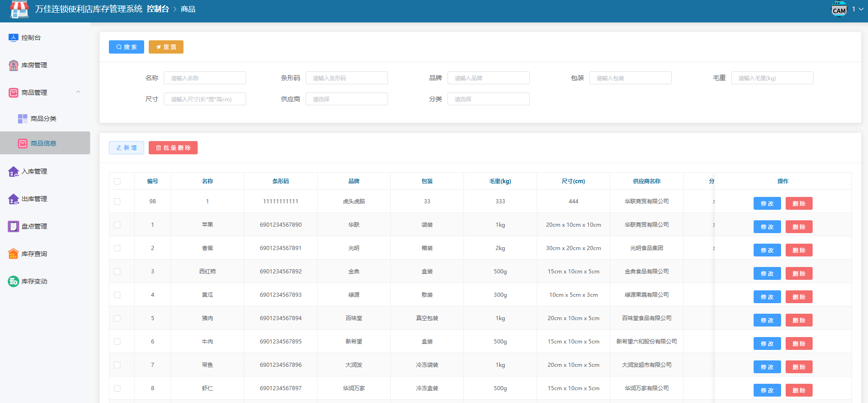The height and width of the screenshot is (403, 868).
Task: Click 修改 for the 西红柿 row
Action: coord(767,273)
